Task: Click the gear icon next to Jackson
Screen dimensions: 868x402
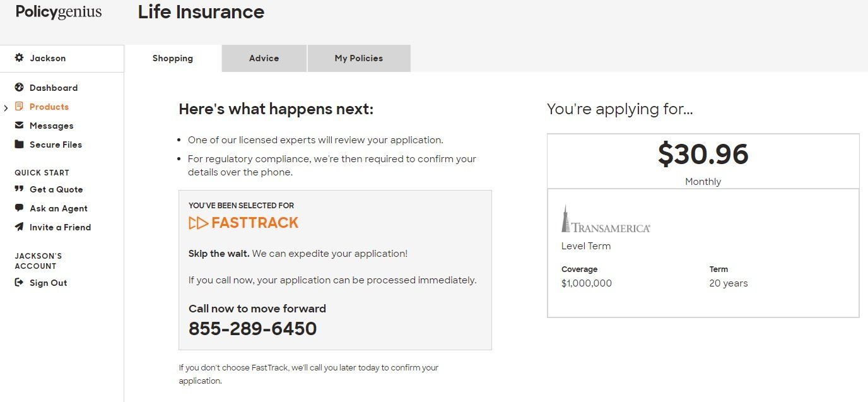Action: [x=19, y=57]
